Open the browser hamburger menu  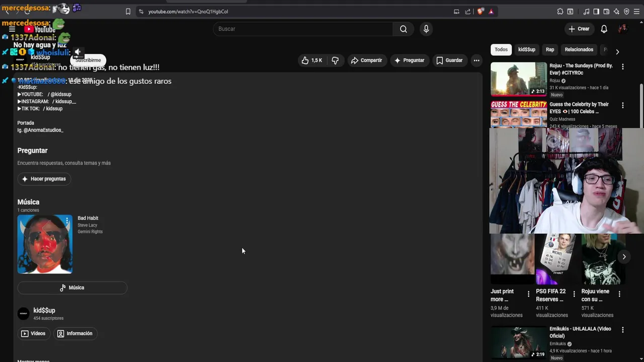[636, 12]
